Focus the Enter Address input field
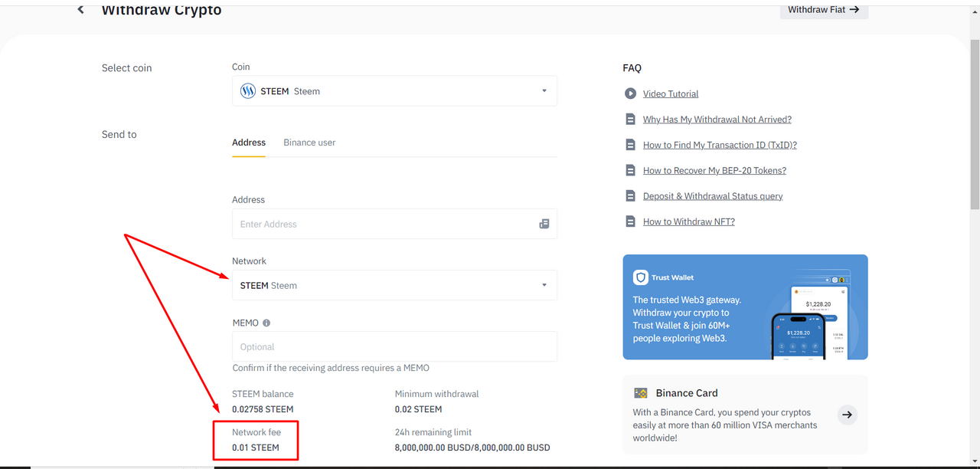 tap(394, 224)
